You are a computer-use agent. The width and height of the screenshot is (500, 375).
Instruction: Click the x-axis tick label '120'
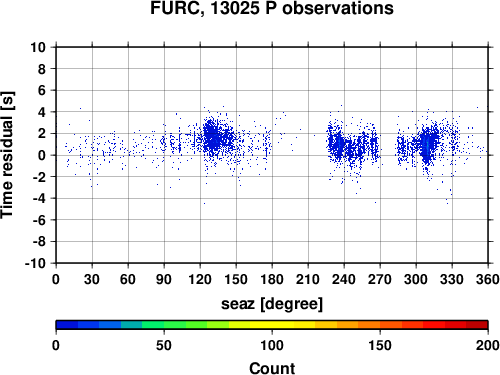point(200,279)
